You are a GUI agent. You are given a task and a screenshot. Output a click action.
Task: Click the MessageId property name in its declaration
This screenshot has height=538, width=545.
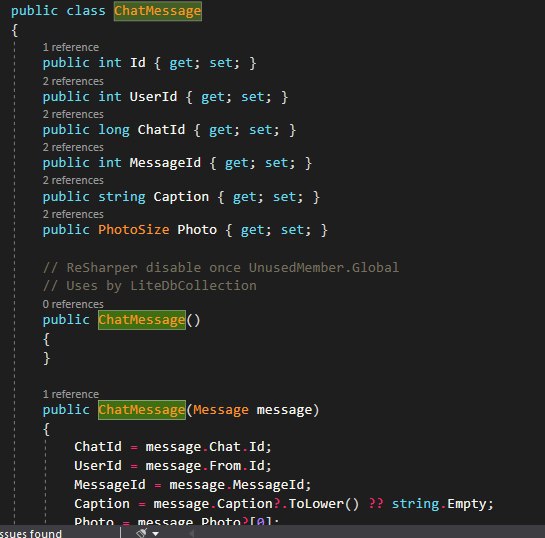point(165,163)
